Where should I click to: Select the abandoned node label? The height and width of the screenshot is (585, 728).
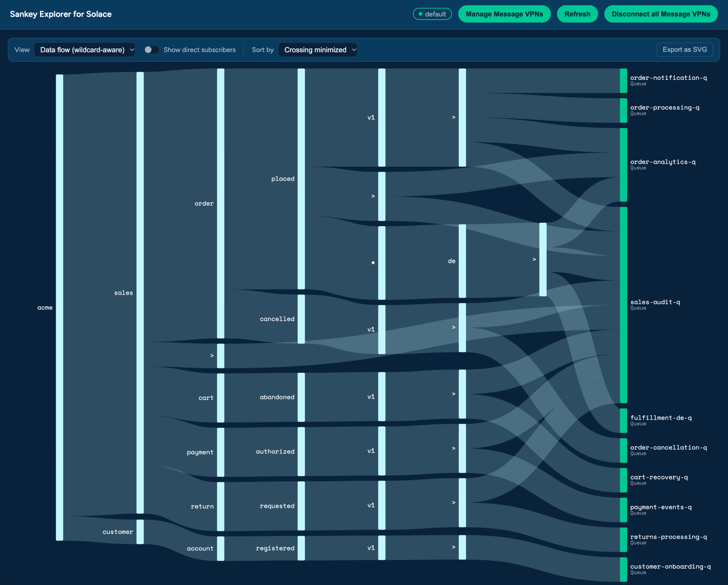[x=277, y=397]
